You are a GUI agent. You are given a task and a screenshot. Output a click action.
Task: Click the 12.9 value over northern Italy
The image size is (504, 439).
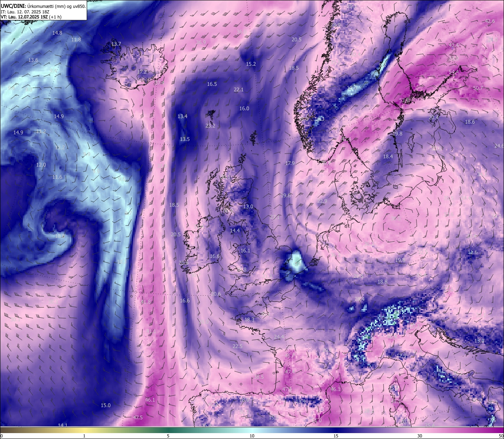click(x=401, y=356)
